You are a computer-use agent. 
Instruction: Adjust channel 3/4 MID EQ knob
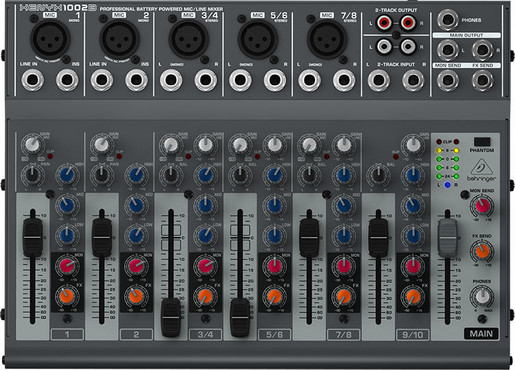point(205,205)
